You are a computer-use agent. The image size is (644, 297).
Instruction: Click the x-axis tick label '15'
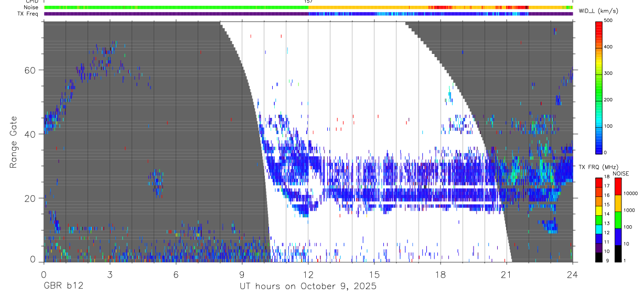(x=374, y=274)
